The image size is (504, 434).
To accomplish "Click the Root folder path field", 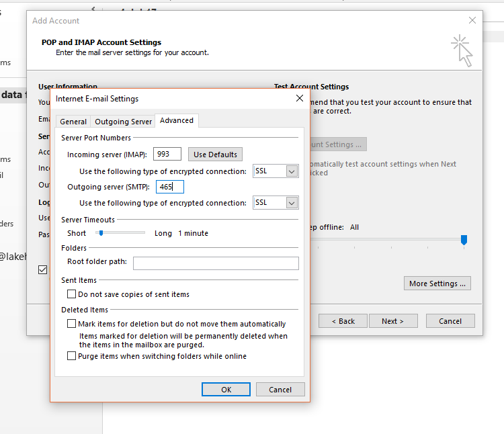I will 216,263.
